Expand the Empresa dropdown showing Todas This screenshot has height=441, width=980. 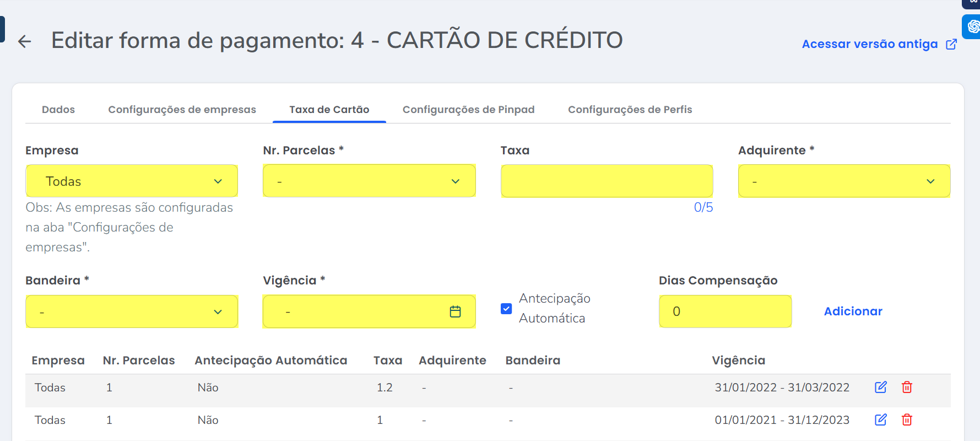[x=132, y=181]
